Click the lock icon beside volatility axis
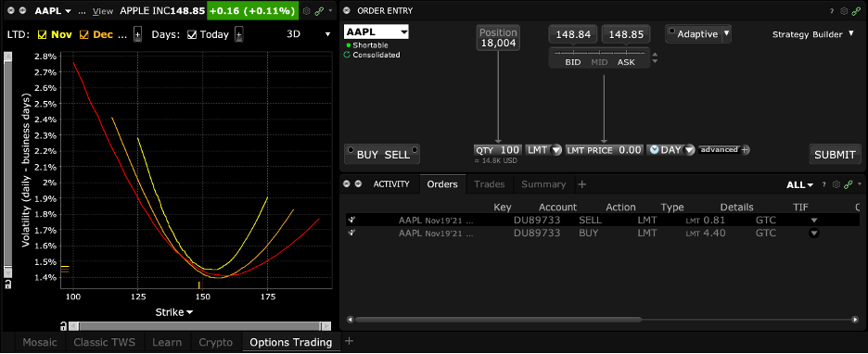Image resolution: width=868 pixels, height=354 pixels. 7,284
